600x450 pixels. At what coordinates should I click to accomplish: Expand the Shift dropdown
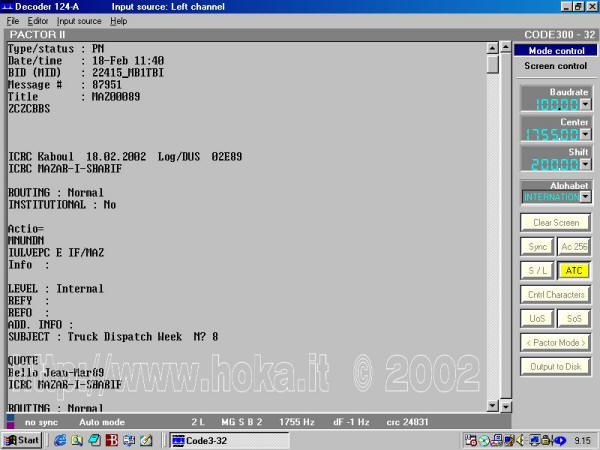[585, 164]
